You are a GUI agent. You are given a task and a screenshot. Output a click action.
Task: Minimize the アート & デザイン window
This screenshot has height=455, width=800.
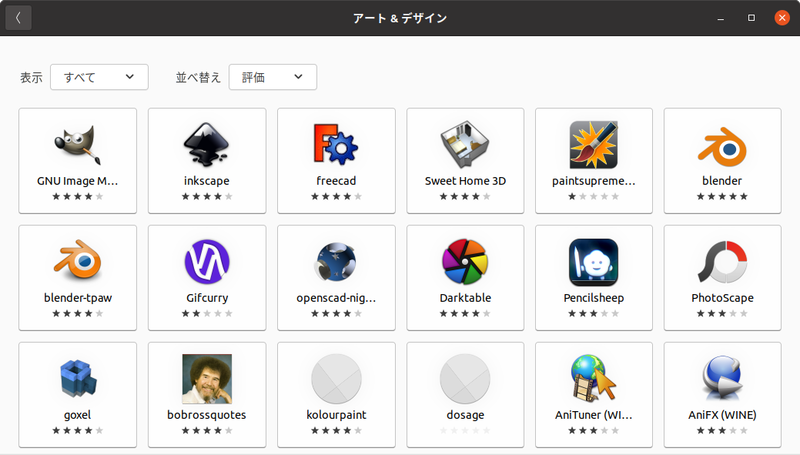coord(720,18)
